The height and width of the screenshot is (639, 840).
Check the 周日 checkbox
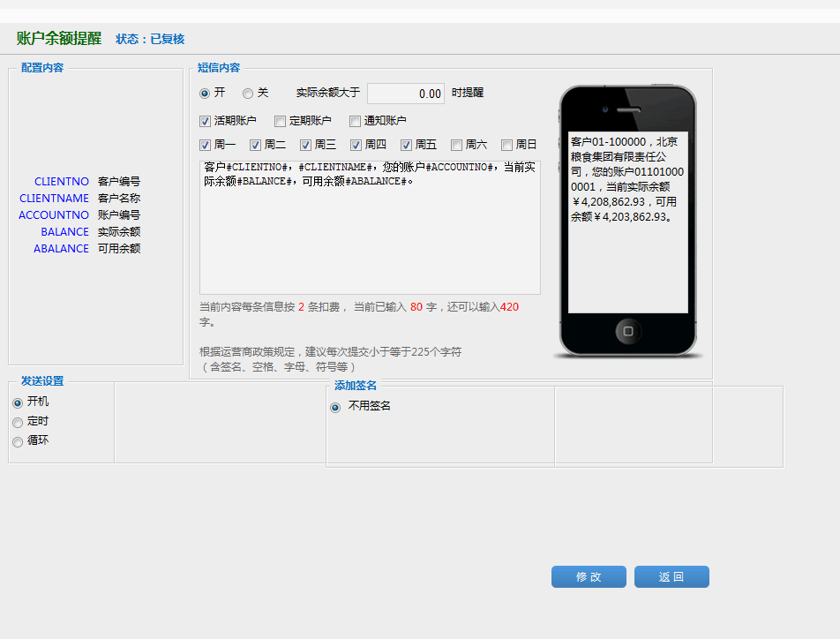pyautogui.click(x=507, y=146)
